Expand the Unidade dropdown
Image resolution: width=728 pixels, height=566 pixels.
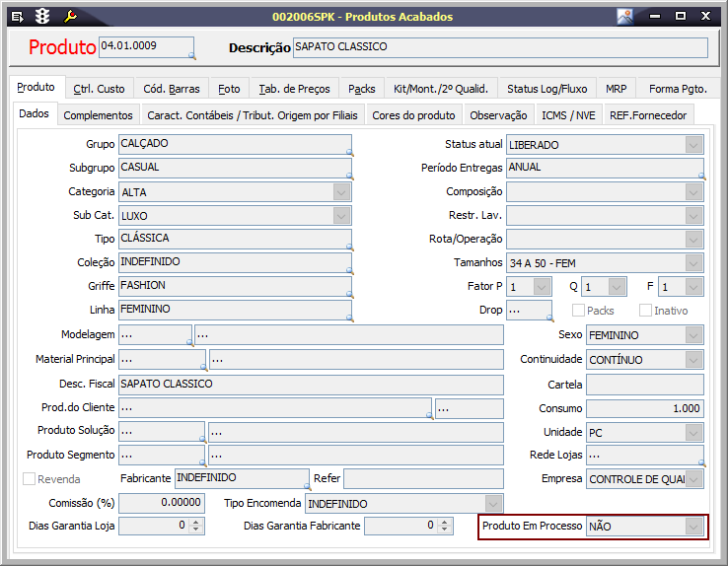(x=693, y=433)
